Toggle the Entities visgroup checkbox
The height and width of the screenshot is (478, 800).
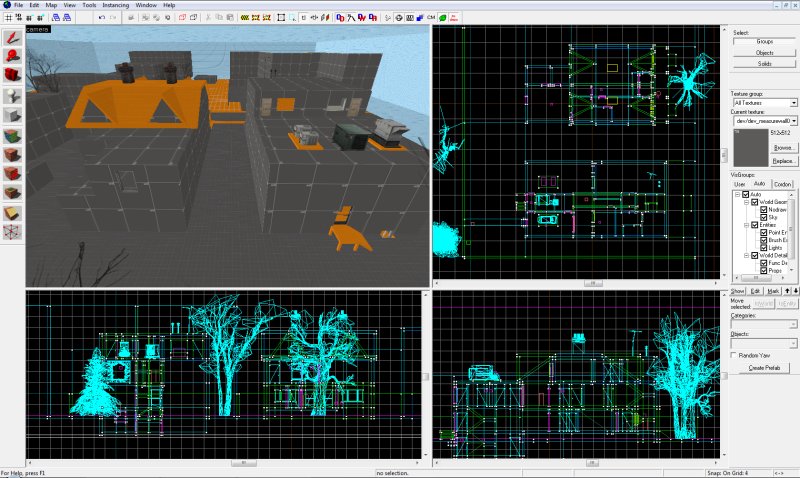pos(754,225)
